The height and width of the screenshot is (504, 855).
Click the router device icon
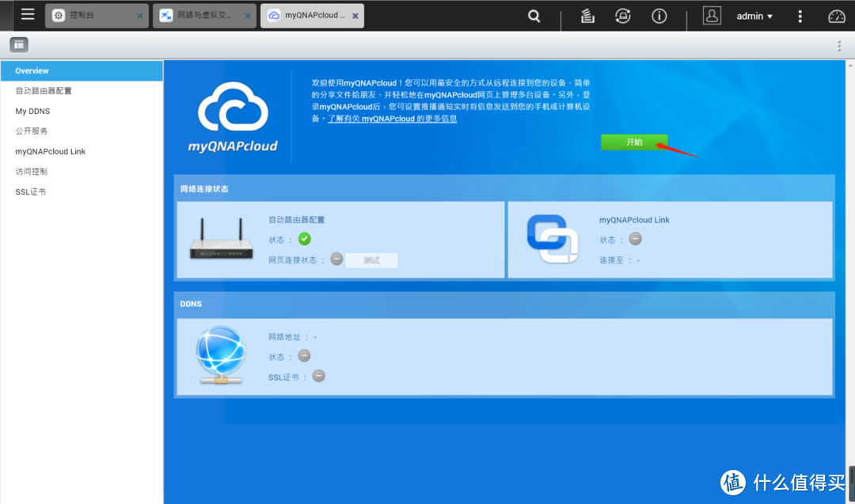pos(222,239)
